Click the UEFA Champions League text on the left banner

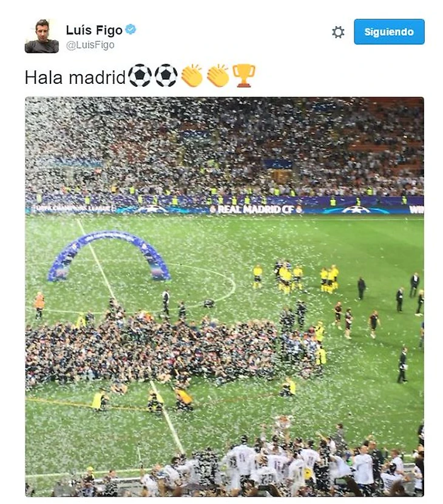pos(73,209)
